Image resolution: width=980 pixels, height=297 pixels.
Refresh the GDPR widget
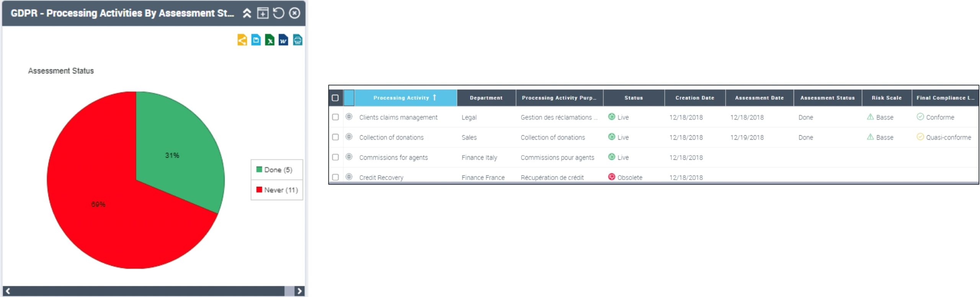[x=279, y=13]
